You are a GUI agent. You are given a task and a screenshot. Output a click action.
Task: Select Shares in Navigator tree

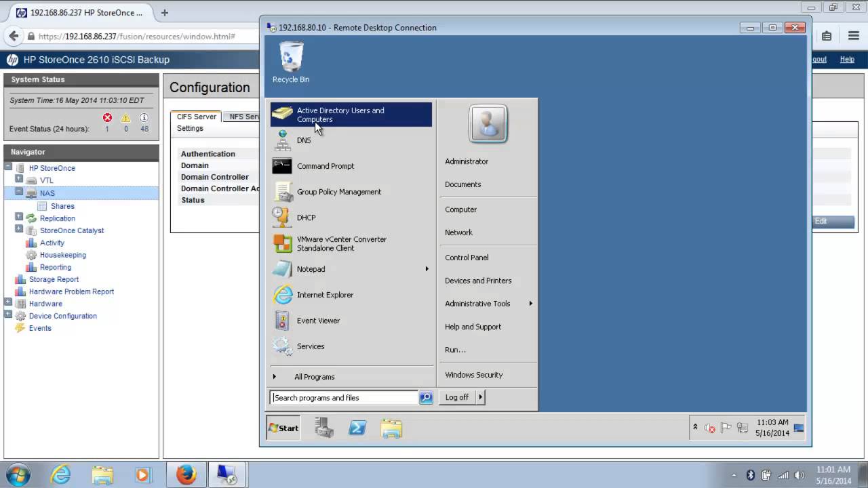(62, 206)
